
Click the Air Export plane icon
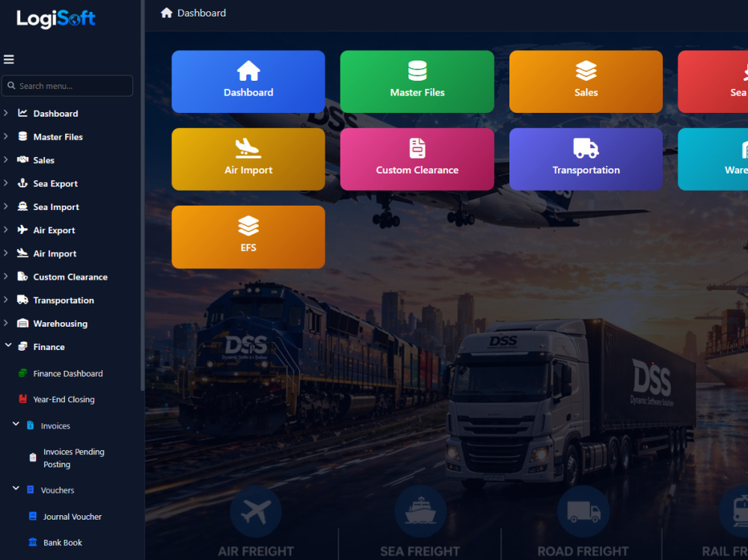[x=22, y=230]
